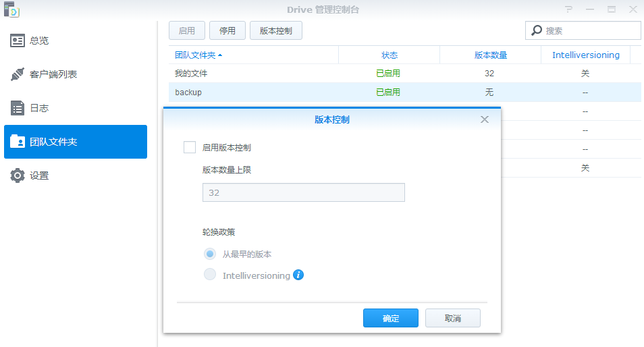The height and width of the screenshot is (347, 644).
Task: Click the search magnifier icon
Action: coord(537,30)
